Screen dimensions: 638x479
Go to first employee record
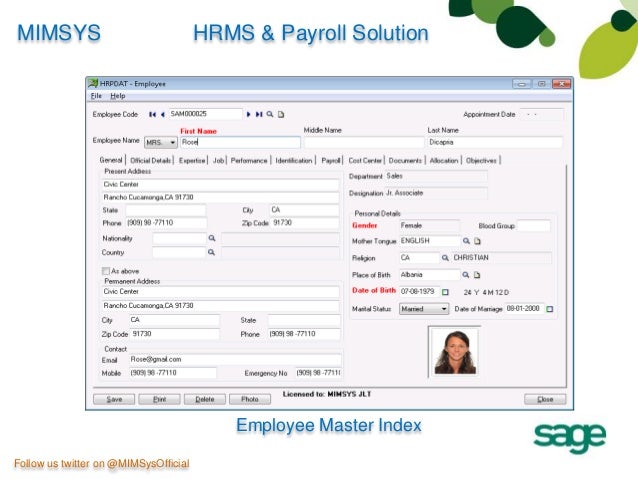[153, 114]
